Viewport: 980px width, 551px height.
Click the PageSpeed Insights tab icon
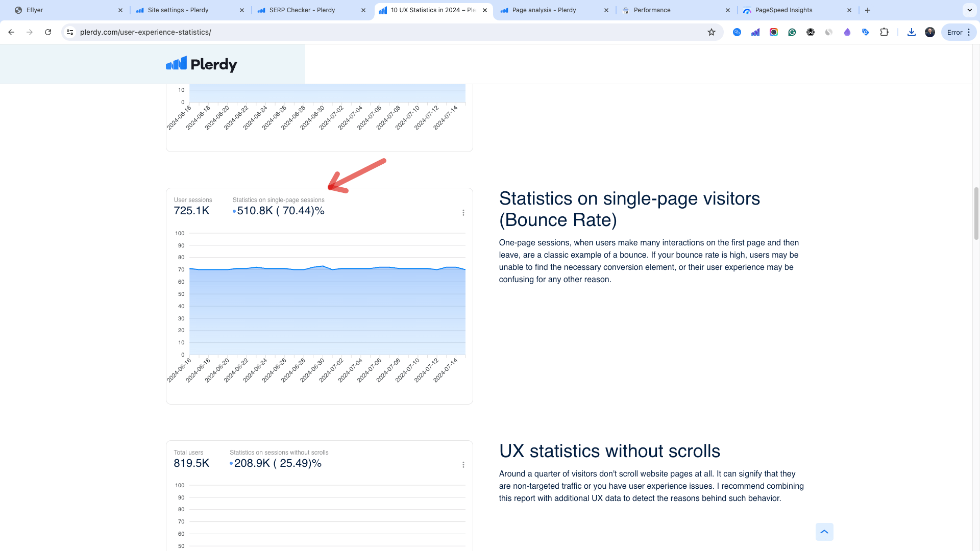(x=746, y=10)
